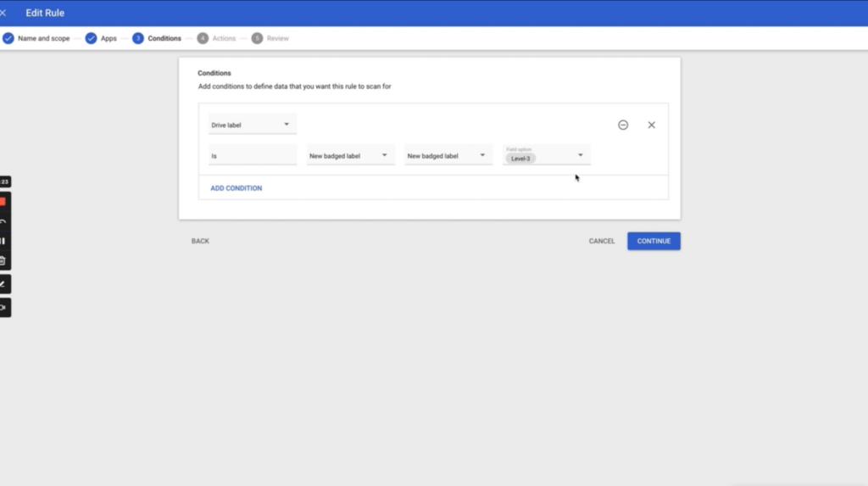
Task: Delete recording with the trash icon
Action: 3,260
